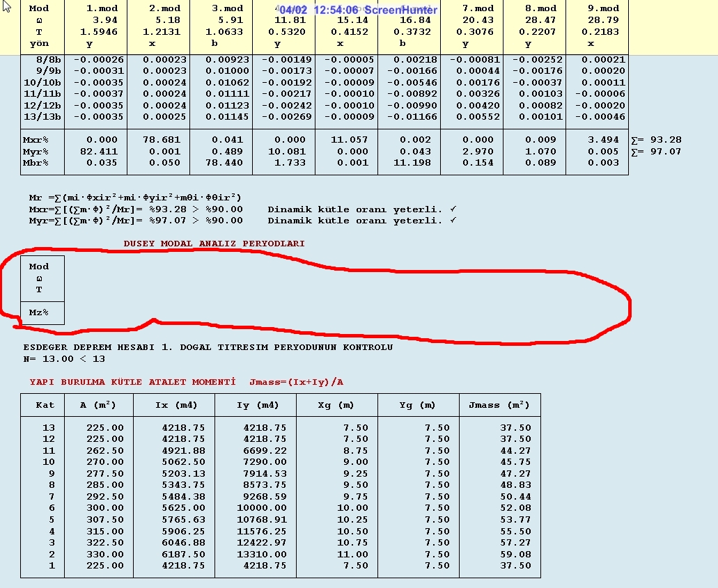
Task: Click the "1.mod" column header
Action: (102, 8)
